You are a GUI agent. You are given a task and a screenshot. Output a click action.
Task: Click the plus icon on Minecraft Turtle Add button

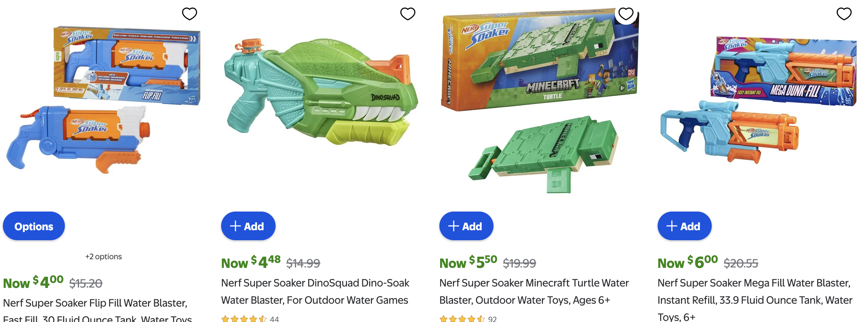click(x=453, y=226)
